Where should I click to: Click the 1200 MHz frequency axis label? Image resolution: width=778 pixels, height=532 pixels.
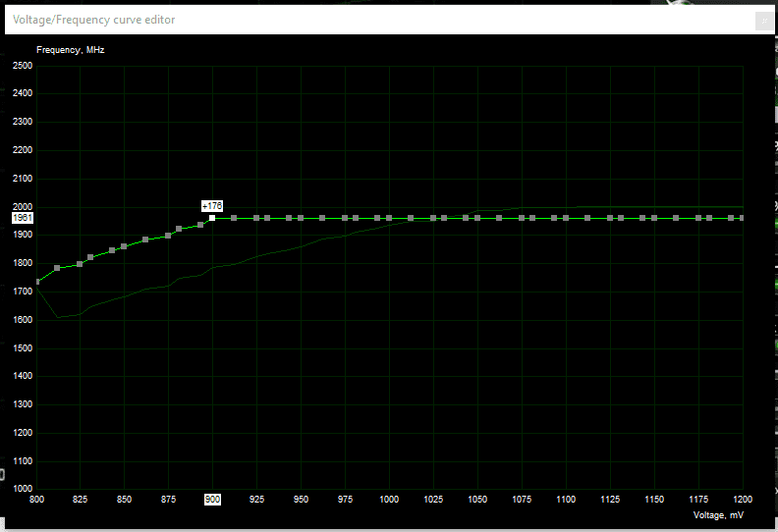[x=23, y=433]
